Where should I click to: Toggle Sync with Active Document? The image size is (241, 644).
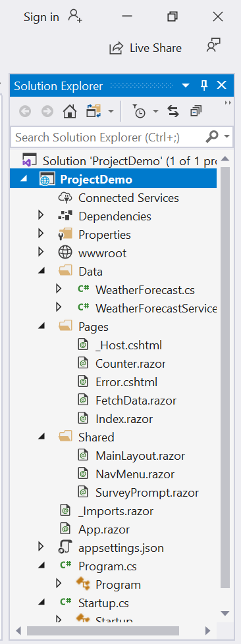pos(173,111)
